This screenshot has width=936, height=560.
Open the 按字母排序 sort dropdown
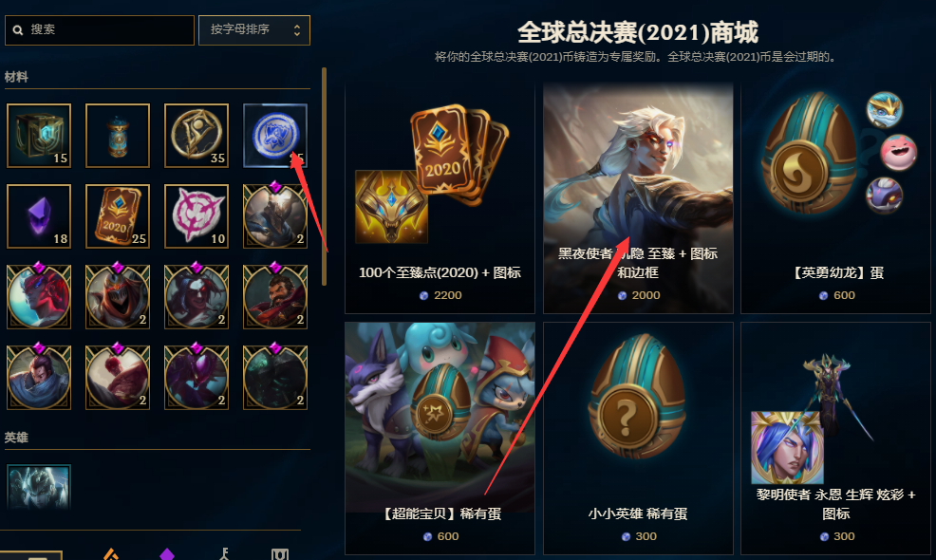click(254, 29)
